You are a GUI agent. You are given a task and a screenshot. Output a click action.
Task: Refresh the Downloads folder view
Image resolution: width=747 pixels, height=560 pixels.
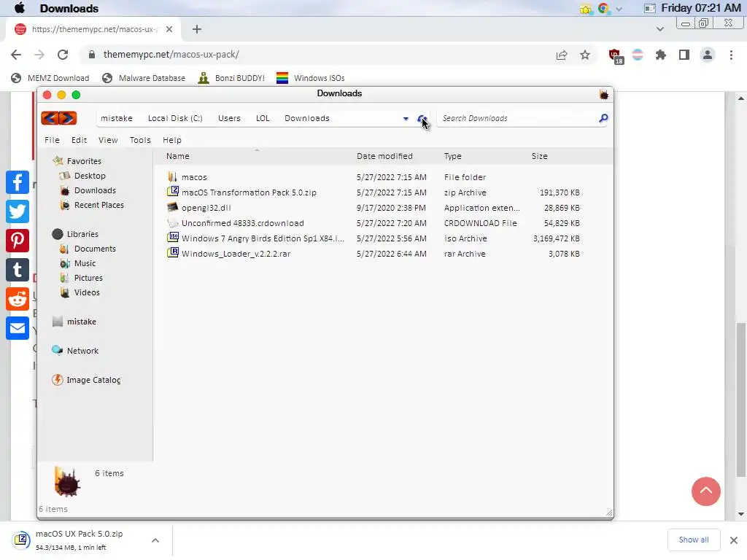click(x=421, y=119)
